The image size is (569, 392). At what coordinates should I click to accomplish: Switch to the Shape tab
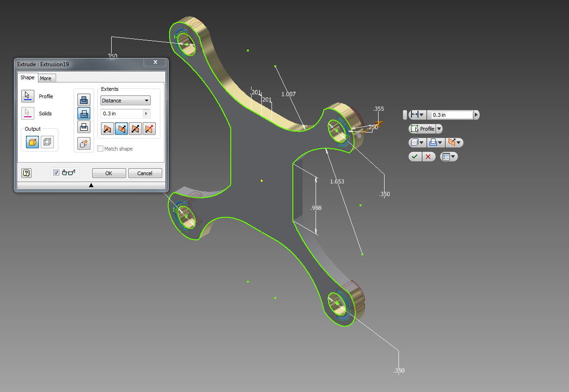(x=27, y=78)
